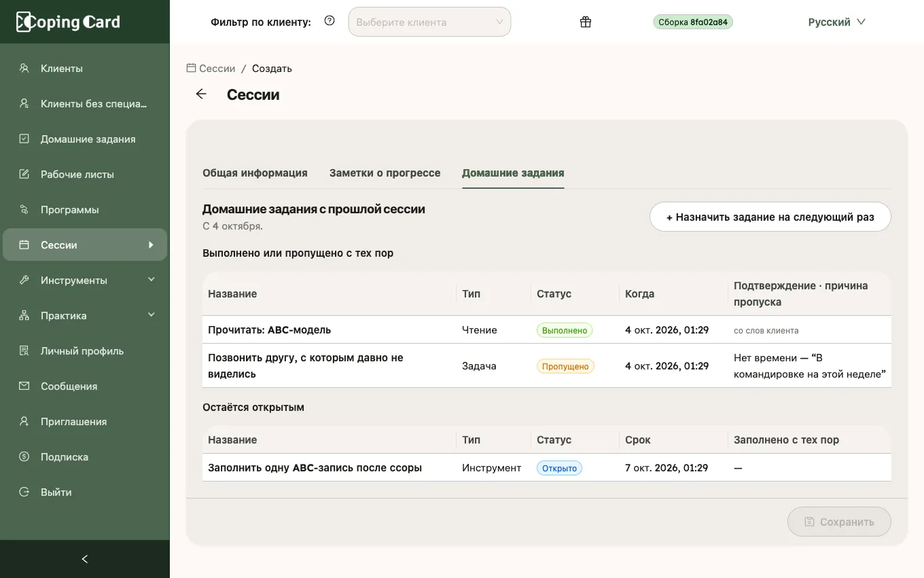Click the Выполнено status badge
The width and height of the screenshot is (924, 578).
tap(565, 330)
